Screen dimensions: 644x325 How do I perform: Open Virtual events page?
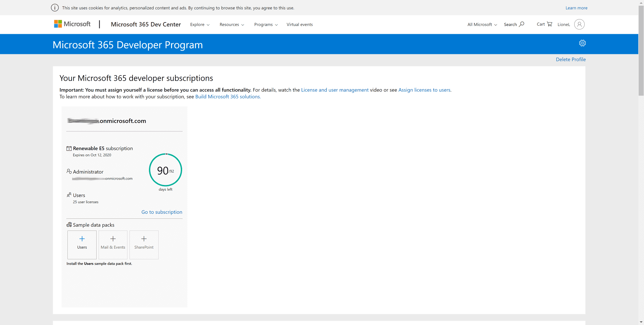300,24
